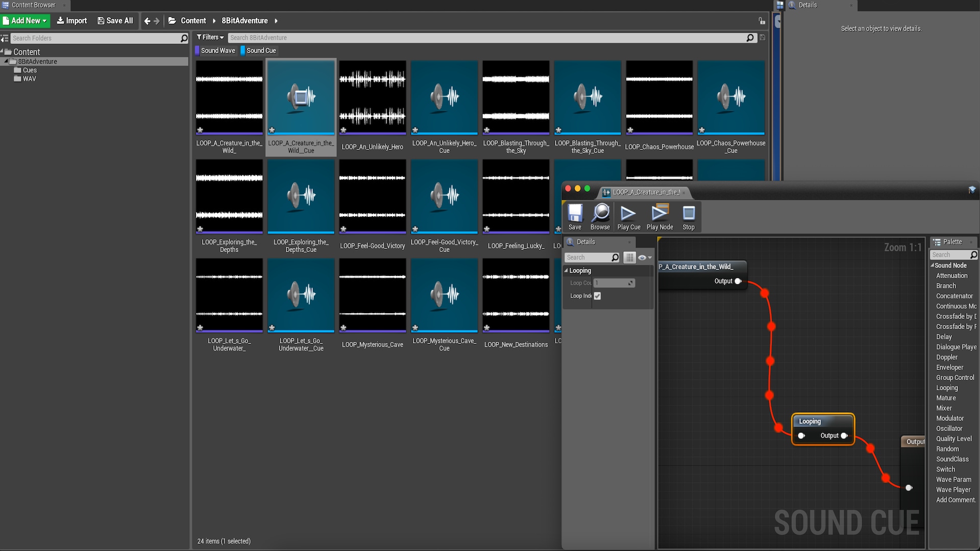Toggle the Loop Indefinitely checkbox
980x551 pixels.
pyautogui.click(x=597, y=296)
